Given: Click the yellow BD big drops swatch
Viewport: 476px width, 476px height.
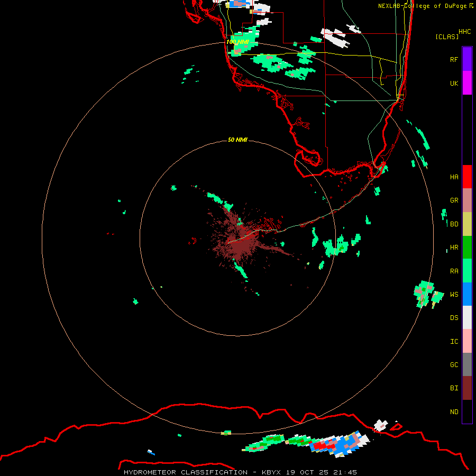Looking at the screenshot, I should [x=467, y=224].
